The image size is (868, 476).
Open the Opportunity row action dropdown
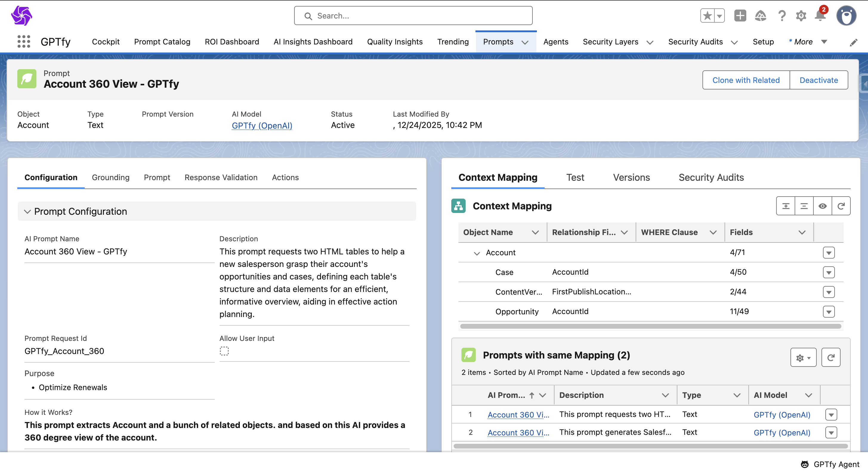click(x=829, y=312)
